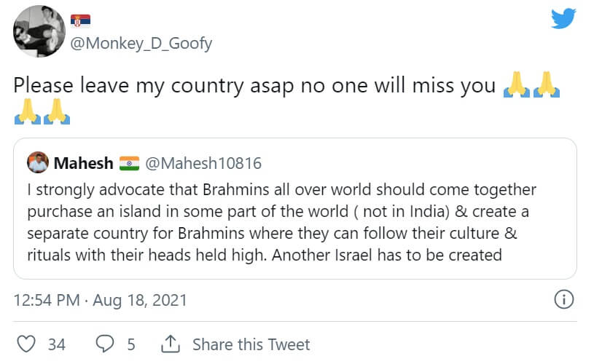Open the Monkey_D_Goofy profile picture
This screenshot has height=364, width=594.
(x=38, y=31)
